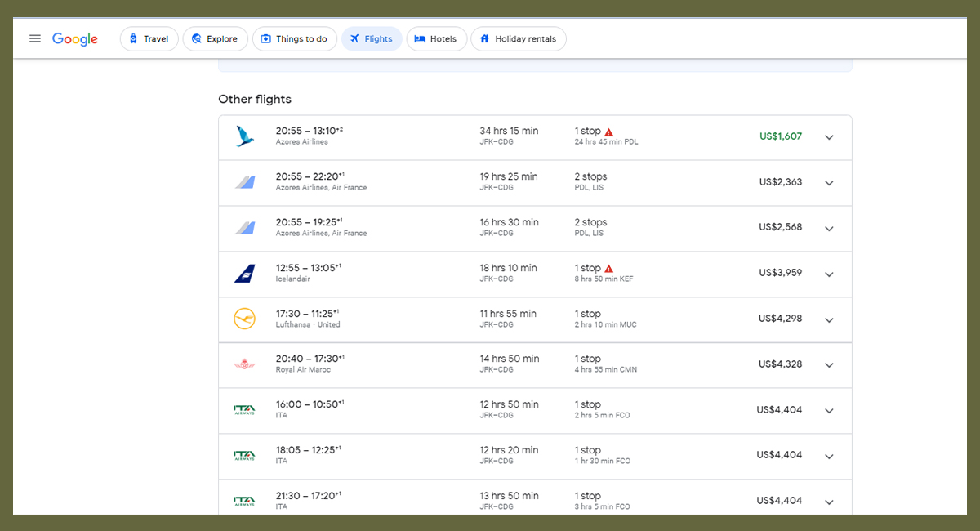Open the hamburger main menu
Image resolution: width=980 pixels, height=531 pixels.
[x=34, y=38]
